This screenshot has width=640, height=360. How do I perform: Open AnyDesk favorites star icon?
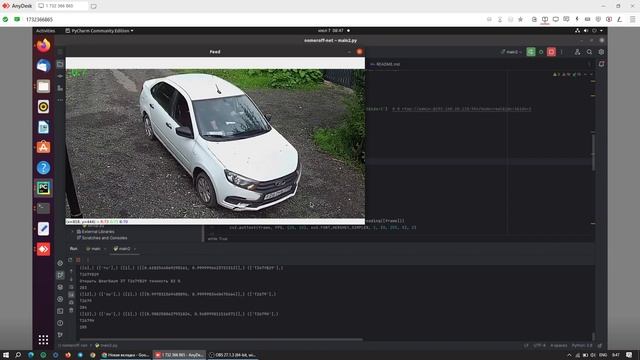520,19
